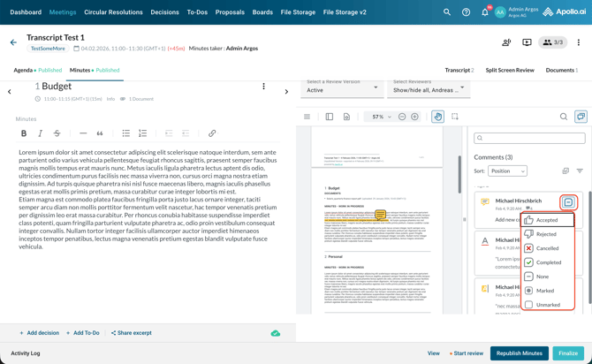Open document viewer search
The image size is (592, 364).
pyautogui.click(x=564, y=117)
